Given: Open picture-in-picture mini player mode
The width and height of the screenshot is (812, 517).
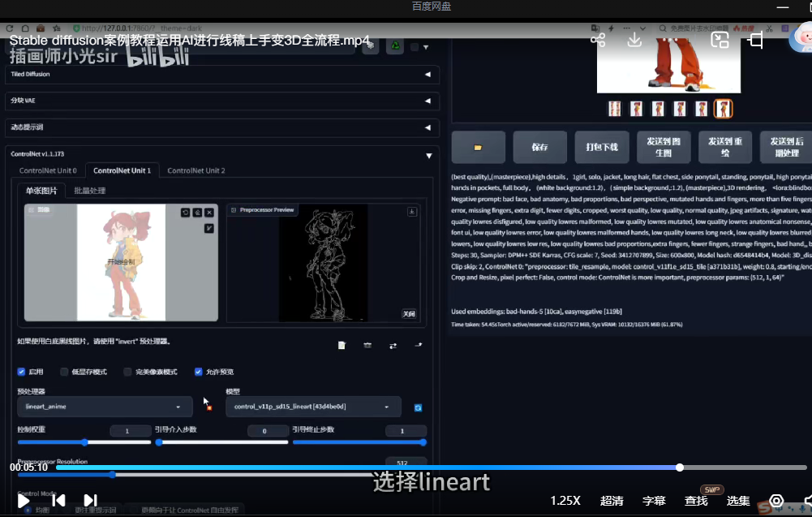Looking at the screenshot, I should coord(720,40).
